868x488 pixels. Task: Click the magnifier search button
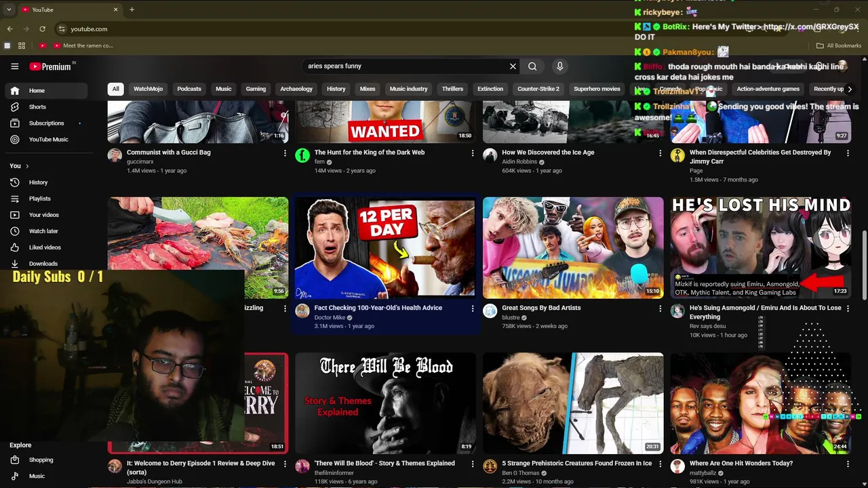point(532,66)
